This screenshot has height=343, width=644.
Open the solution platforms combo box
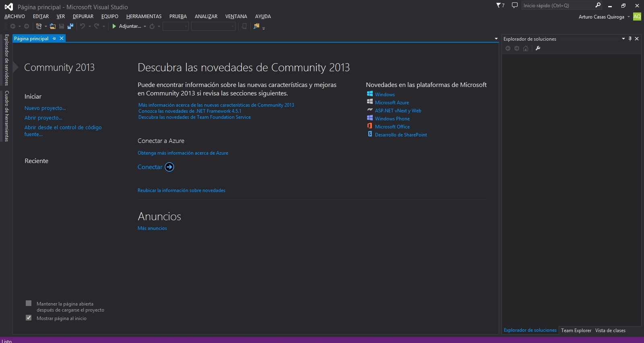tap(213, 26)
